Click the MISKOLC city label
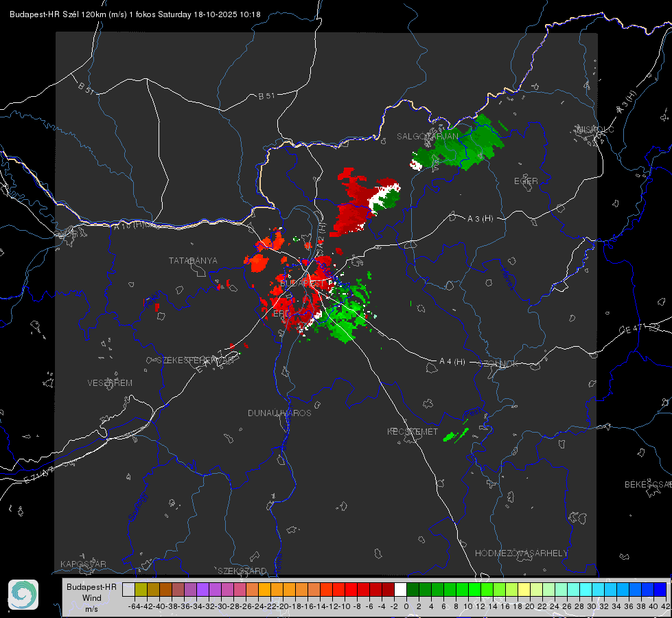 click(x=595, y=129)
